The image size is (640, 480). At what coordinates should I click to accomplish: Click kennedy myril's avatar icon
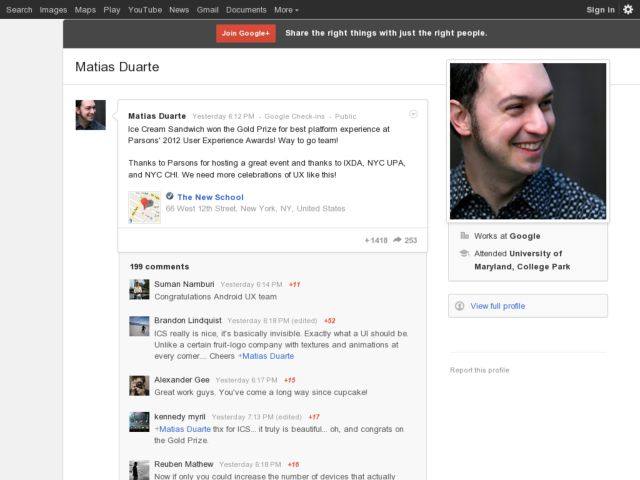pos(139,421)
